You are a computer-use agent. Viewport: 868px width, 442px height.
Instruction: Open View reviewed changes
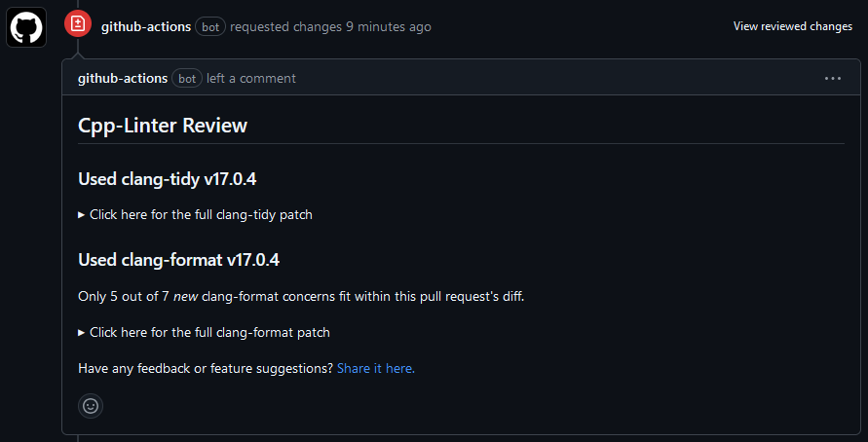point(792,26)
